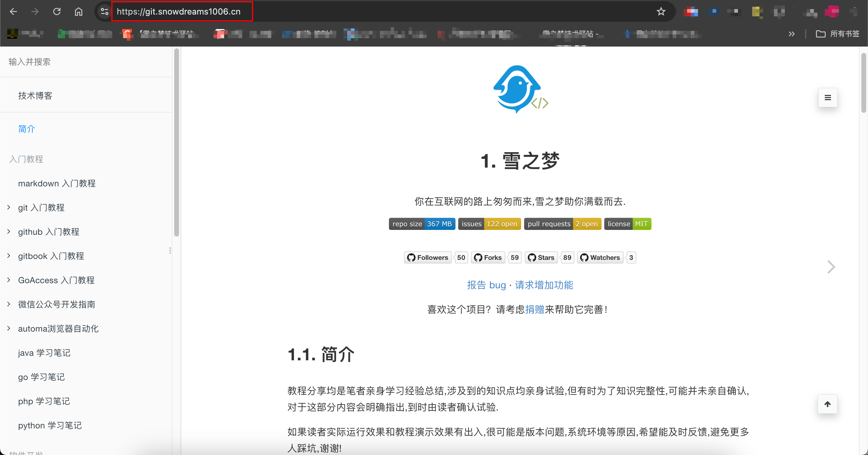
Task: Expand GoAccess 入门教程 section
Action: point(9,280)
